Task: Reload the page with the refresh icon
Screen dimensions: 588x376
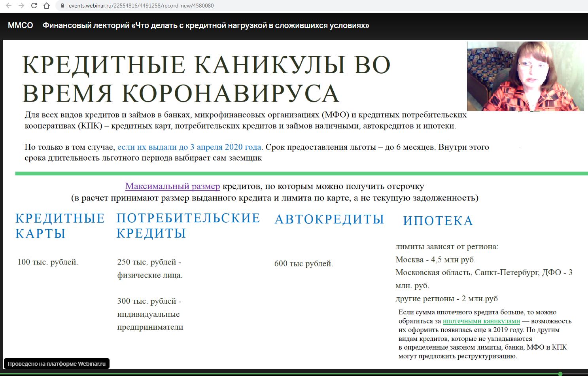Action: [x=34, y=6]
